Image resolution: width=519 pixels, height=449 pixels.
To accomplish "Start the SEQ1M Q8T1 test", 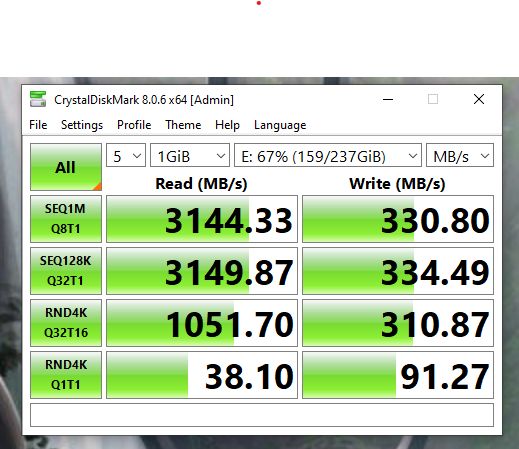I will click(x=66, y=219).
